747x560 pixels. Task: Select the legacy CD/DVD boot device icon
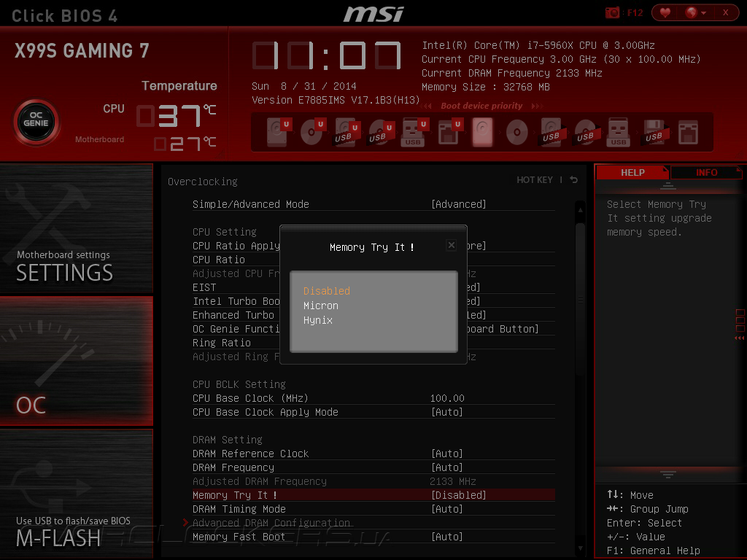[517, 132]
